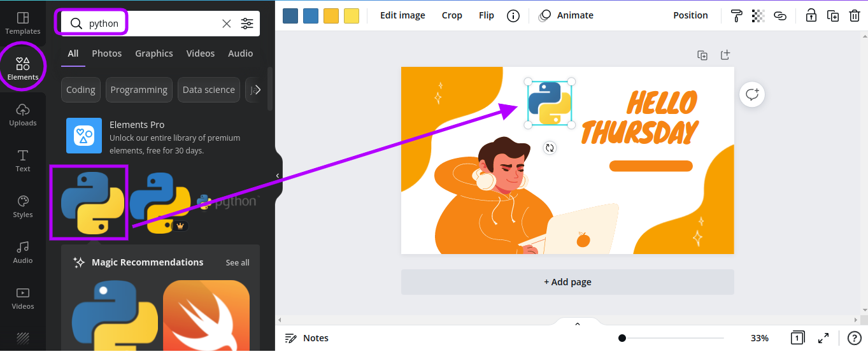Switch to the Videos results tab
Screen dimensions: 868x354
pos(201,53)
